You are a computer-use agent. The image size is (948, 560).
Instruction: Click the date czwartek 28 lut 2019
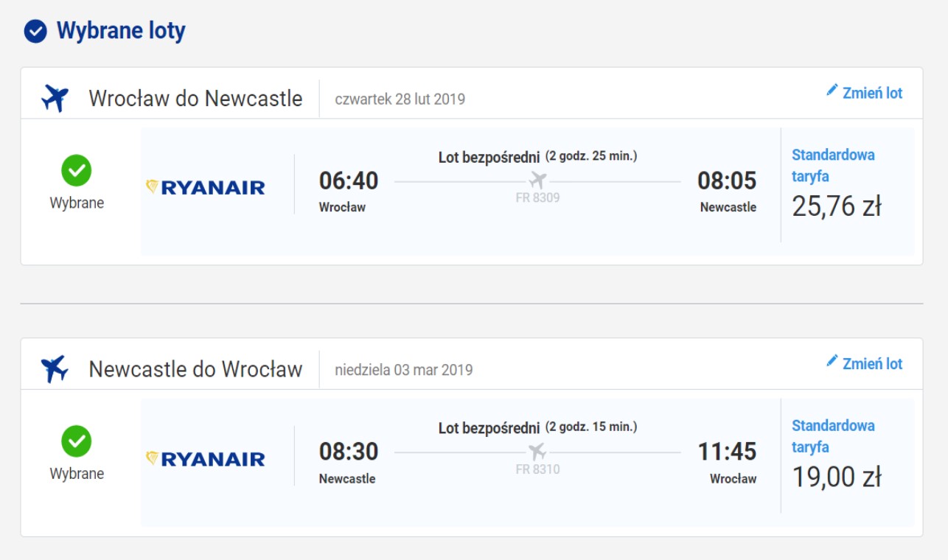coord(400,99)
